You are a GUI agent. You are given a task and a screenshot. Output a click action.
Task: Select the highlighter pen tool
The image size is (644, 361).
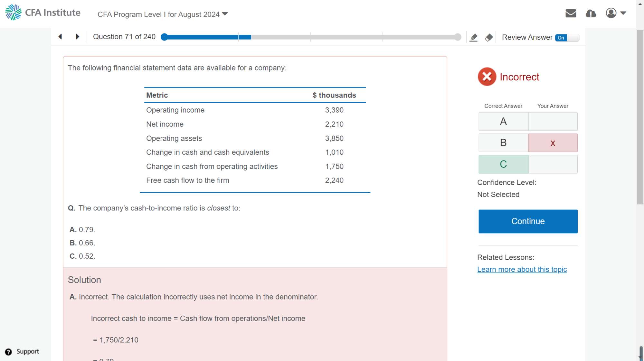pos(473,37)
